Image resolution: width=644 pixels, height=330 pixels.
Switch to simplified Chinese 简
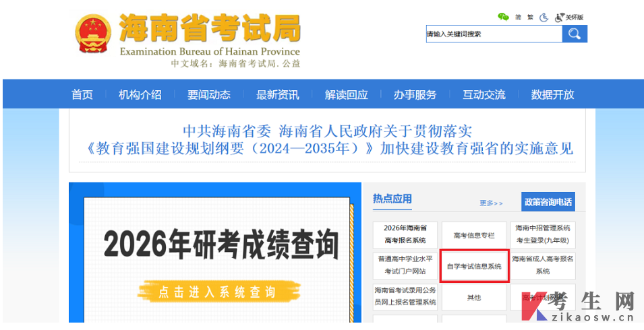[x=519, y=18]
